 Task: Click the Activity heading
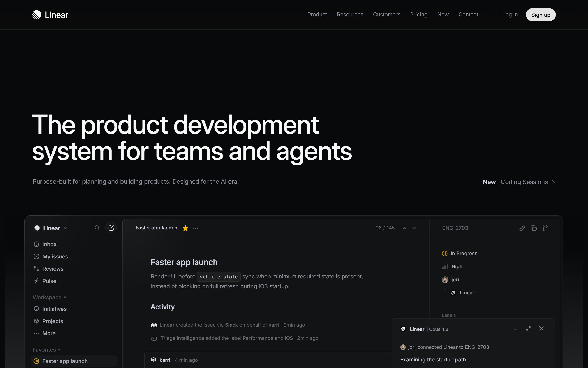click(163, 307)
